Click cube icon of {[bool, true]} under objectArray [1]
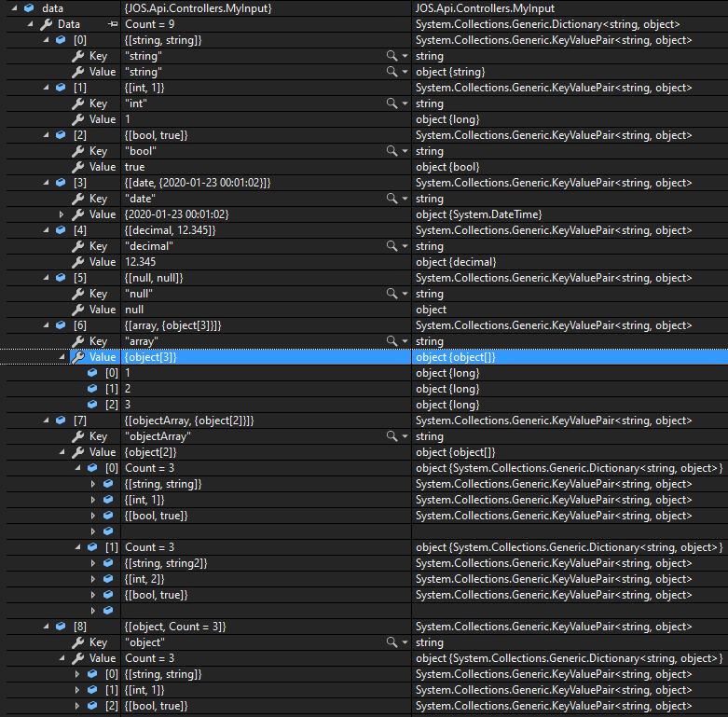 pos(108,595)
